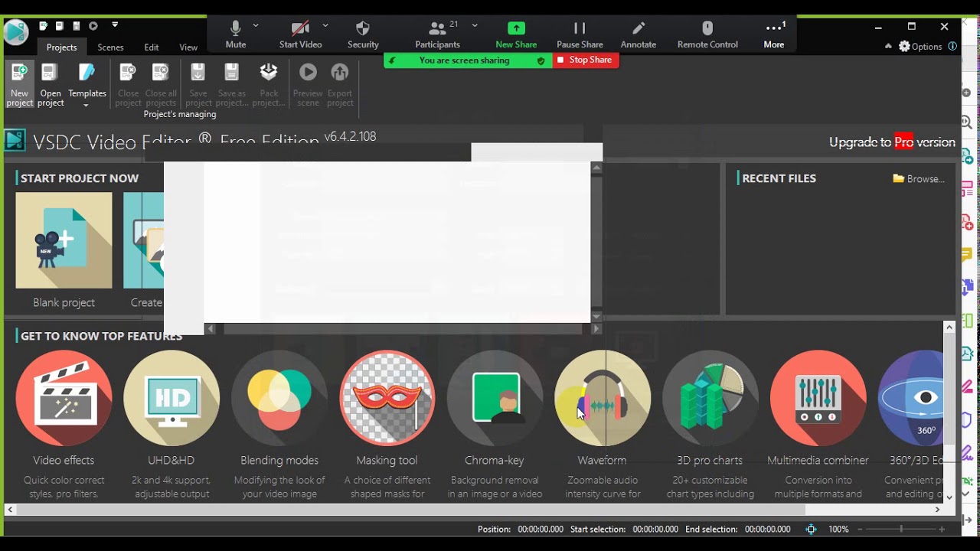Click Upgrade to Pro version link
Viewport: 980px width, 551px height.
click(892, 142)
